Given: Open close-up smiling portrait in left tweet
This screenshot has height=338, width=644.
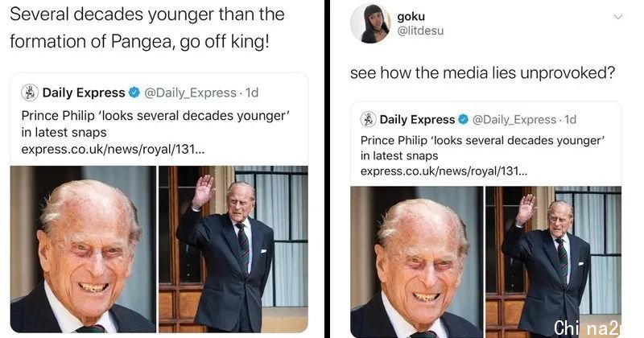Looking at the screenshot, I should click(83, 249).
